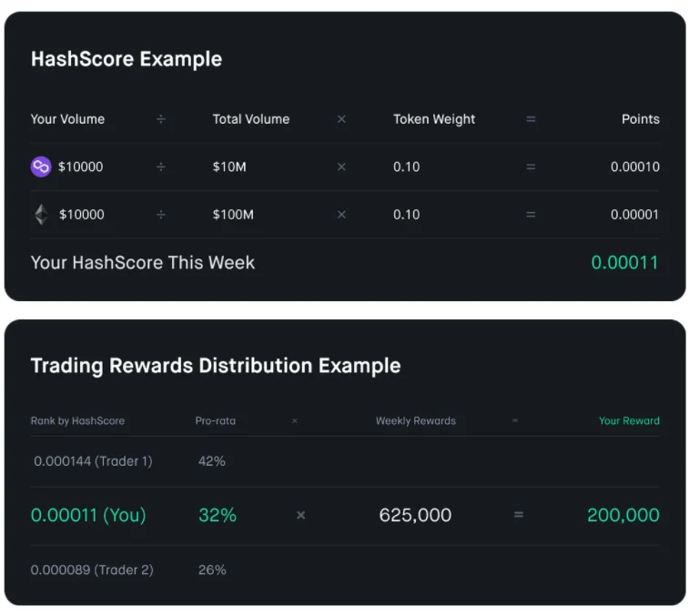Click the multiply symbol in header row
The width and height of the screenshot is (689, 616).
tap(341, 119)
